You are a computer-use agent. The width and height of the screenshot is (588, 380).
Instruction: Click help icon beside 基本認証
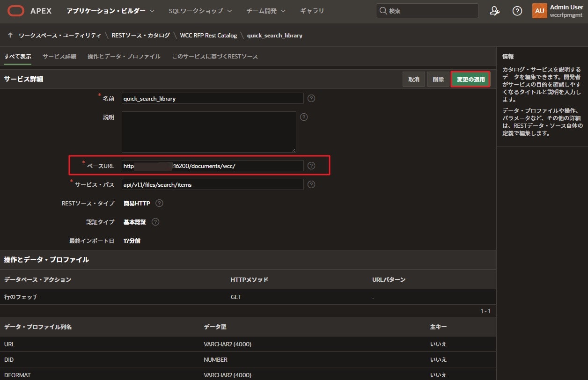(155, 222)
